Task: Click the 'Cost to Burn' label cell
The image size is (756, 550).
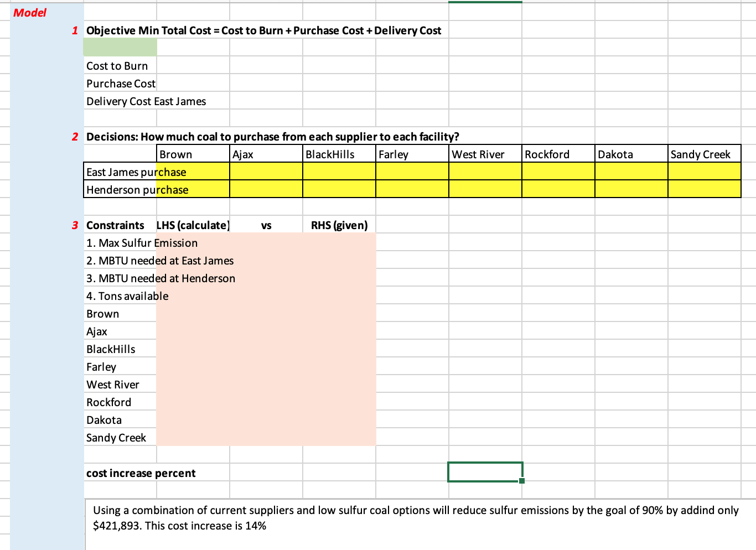Action: pyautogui.click(x=120, y=66)
